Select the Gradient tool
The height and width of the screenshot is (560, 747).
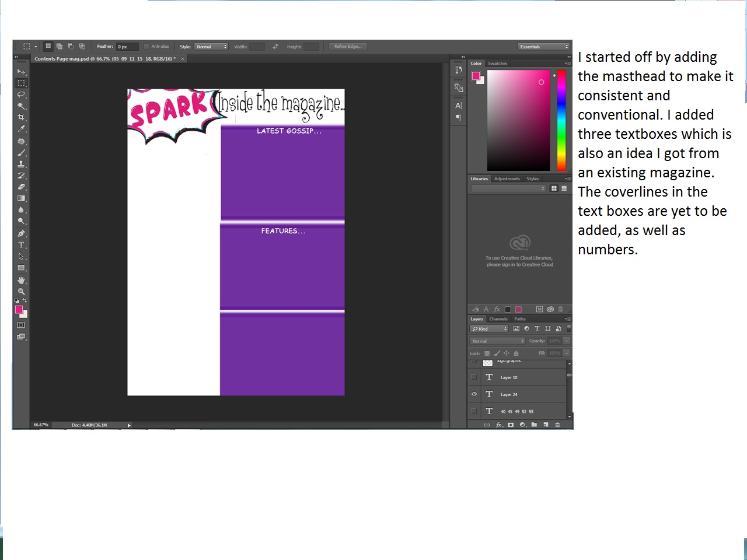pyautogui.click(x=21, y=198)
